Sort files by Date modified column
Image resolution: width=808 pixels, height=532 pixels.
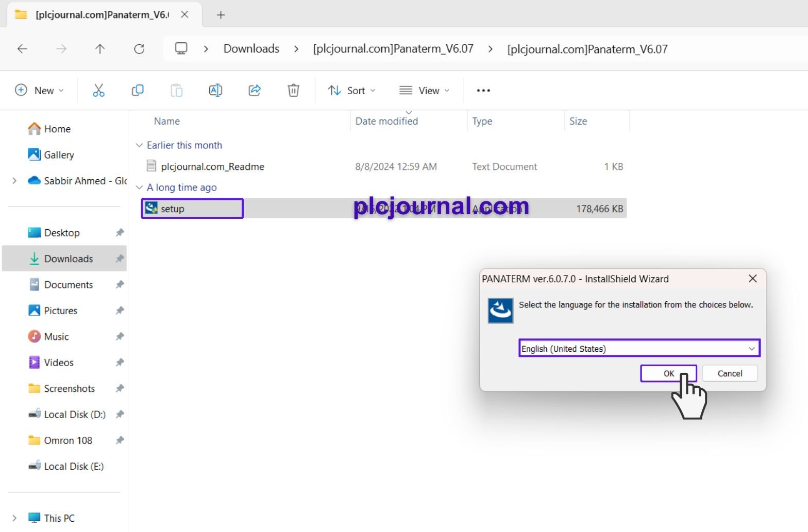386,121
